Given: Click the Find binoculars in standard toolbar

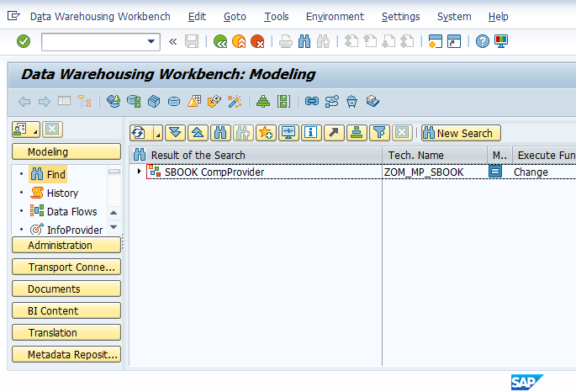Looking at the screenshot, I should point(304,41).
